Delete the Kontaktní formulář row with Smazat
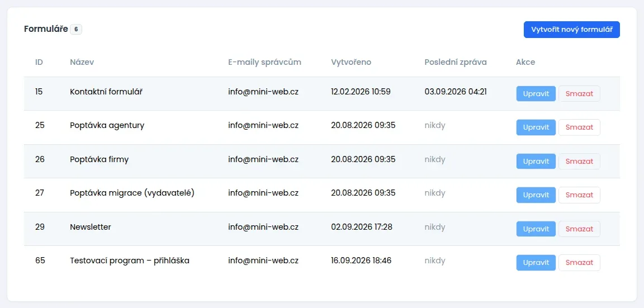This screenshot has width=644, height=308. tap(579, 93)
